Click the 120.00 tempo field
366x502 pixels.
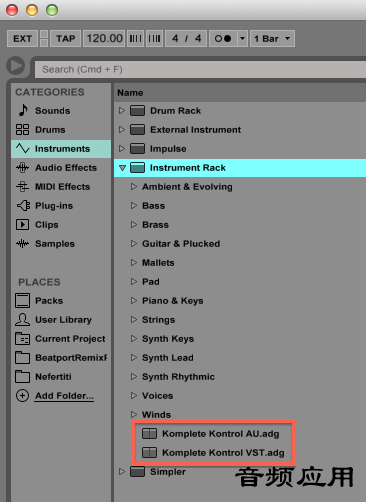coord(104,39)
